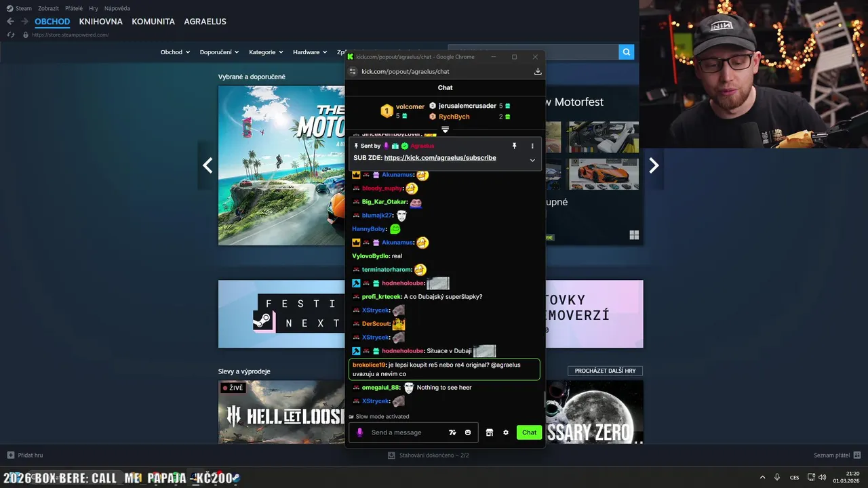Open site info icon in Chrome address bar

tap(353, 71)
